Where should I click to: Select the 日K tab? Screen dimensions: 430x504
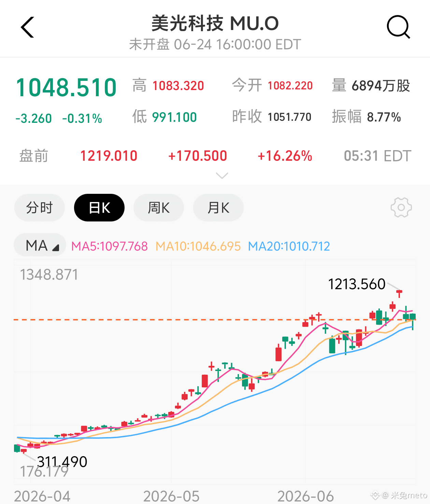[x=99, y=207]
